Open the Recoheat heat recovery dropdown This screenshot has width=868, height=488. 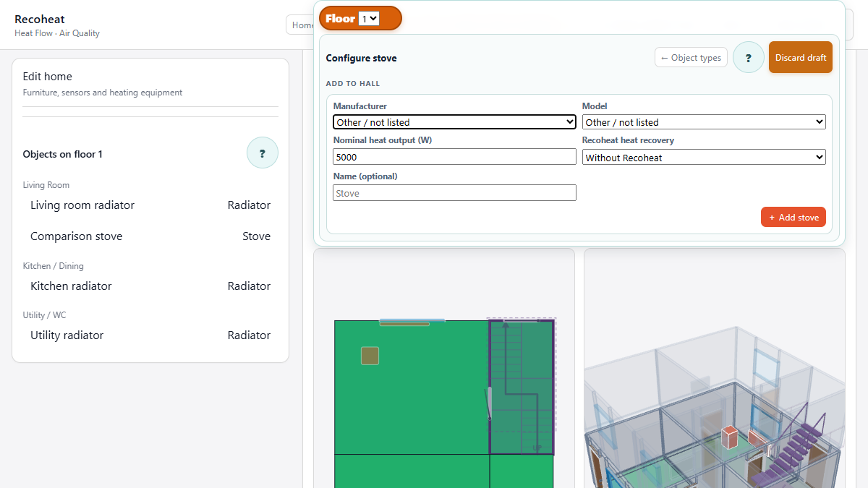[704, 157]
